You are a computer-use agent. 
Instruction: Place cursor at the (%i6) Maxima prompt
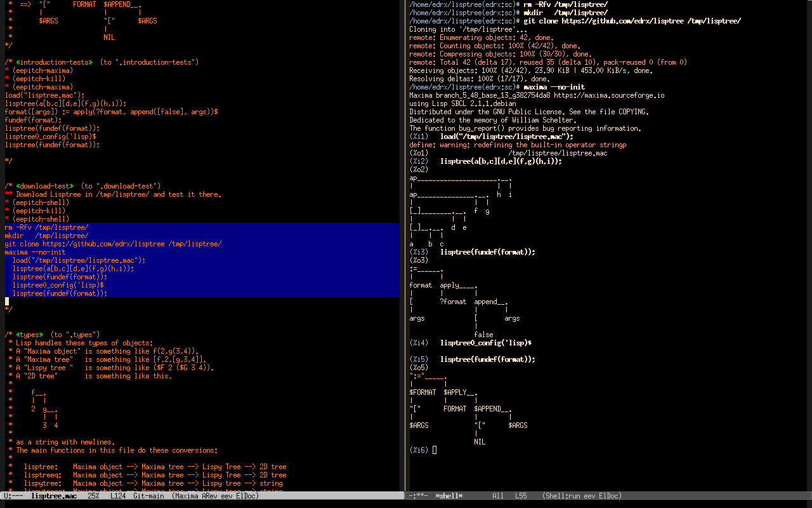434,450
